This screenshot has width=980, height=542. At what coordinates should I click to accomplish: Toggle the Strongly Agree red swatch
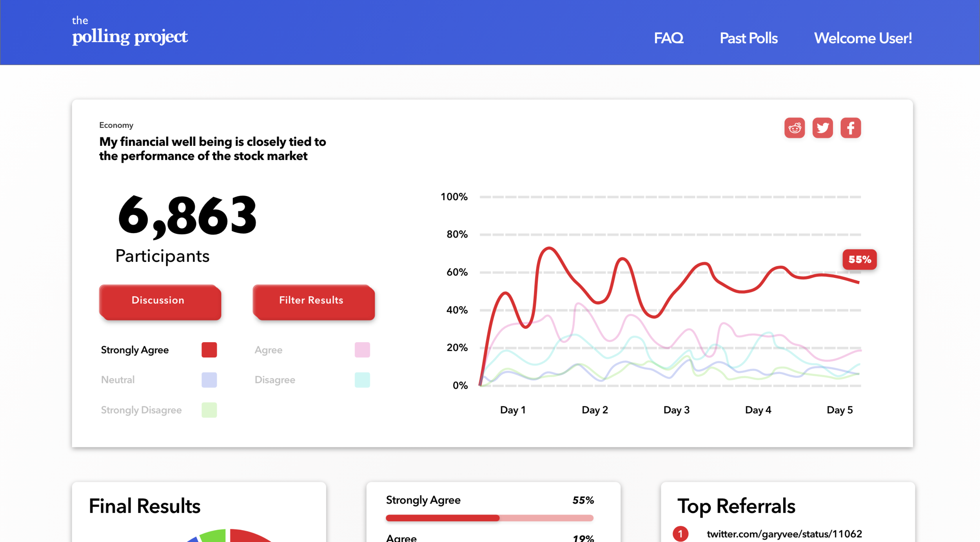[209, 350]
